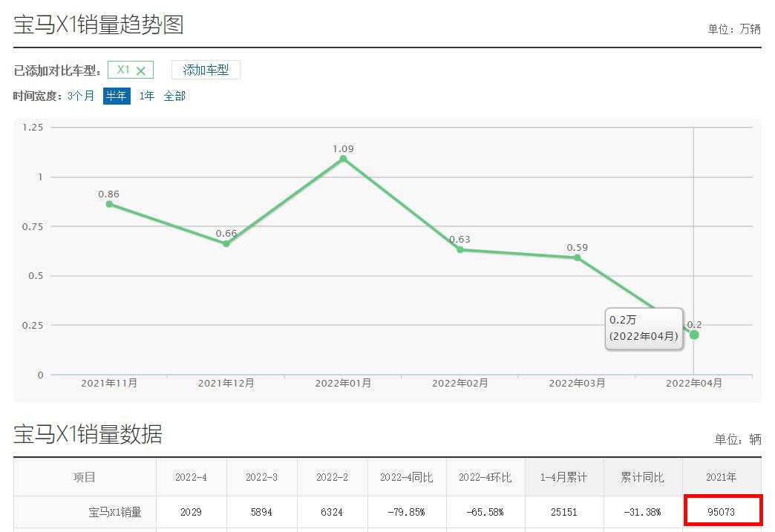
Task: Click the 2022年03月 data point labeled 0.59
Action: pos(578,257)
